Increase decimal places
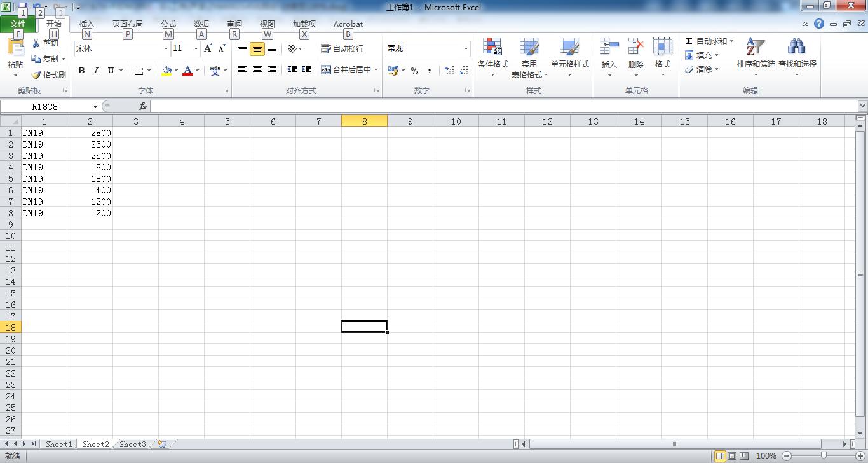This screenshot has width=868, height=463. tap(450, 71)
